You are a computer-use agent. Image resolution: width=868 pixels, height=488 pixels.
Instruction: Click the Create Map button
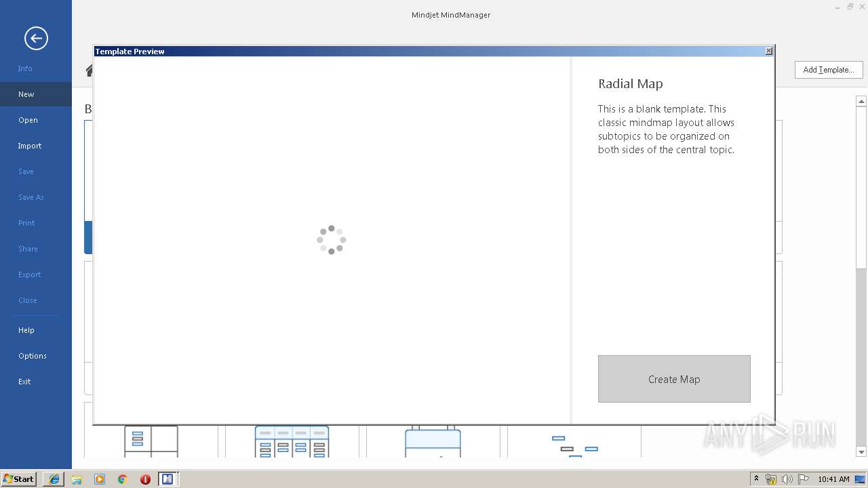pos(674,379)
